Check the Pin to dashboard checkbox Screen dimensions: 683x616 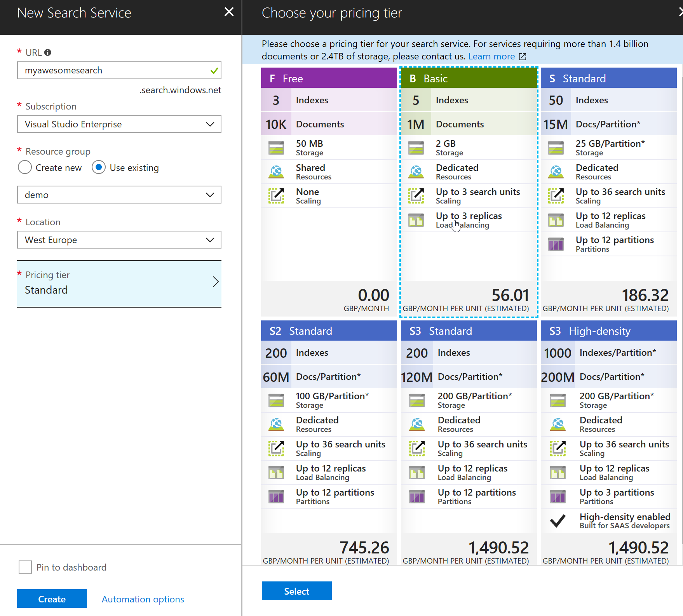point(25,567)
